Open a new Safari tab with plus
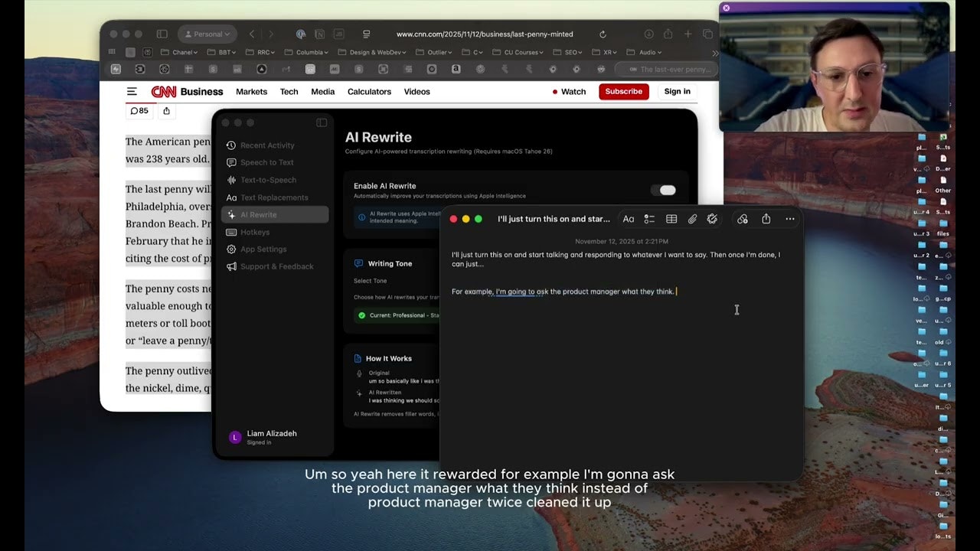Image resolution: width=980 pixels, height=551 pixels. click(x=688, y=34)
